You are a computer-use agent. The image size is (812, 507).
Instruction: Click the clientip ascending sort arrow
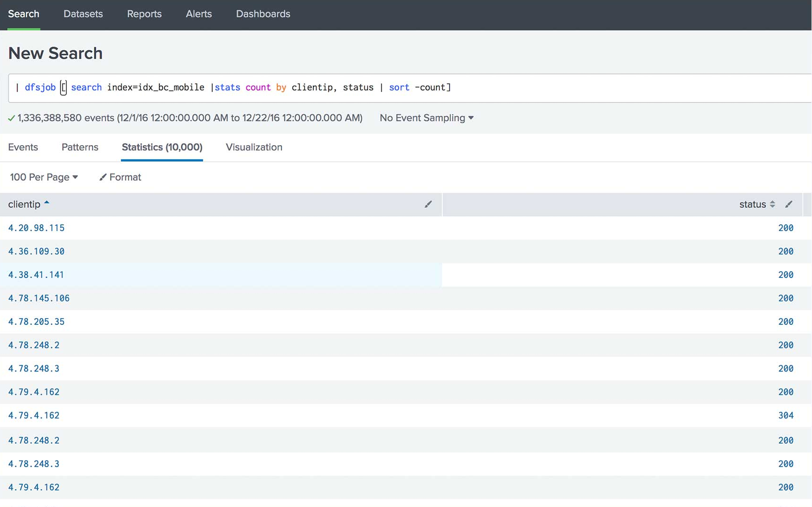click(x=47, y=203)
